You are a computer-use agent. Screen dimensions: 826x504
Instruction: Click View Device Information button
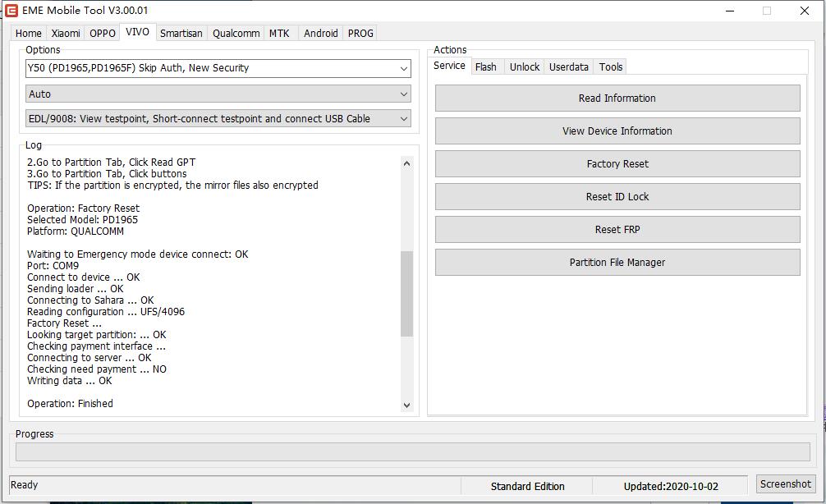[617, 131]
